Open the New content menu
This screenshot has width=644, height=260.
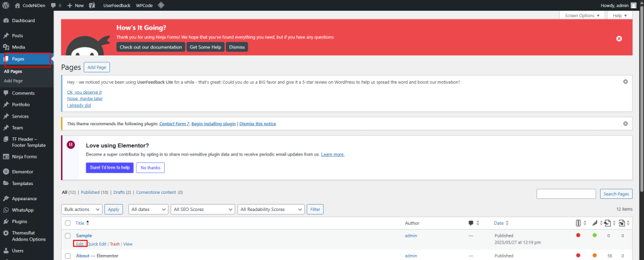click(x=75, y=5)
